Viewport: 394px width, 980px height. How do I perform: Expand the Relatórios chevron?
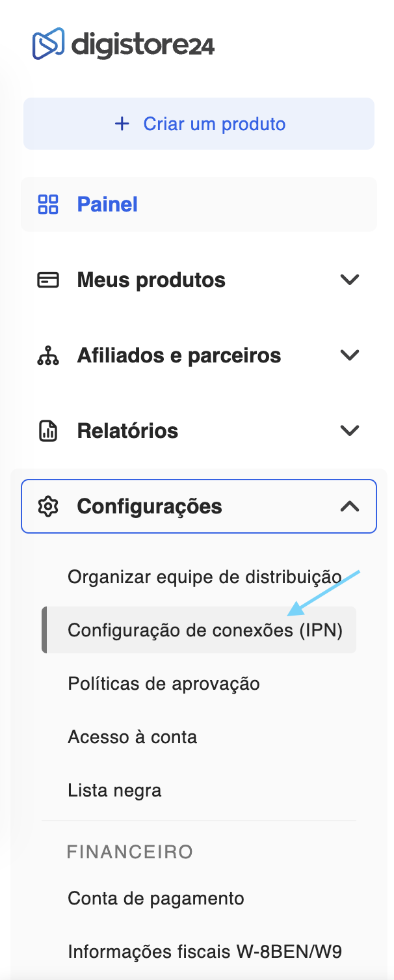(x=350, y=431)
